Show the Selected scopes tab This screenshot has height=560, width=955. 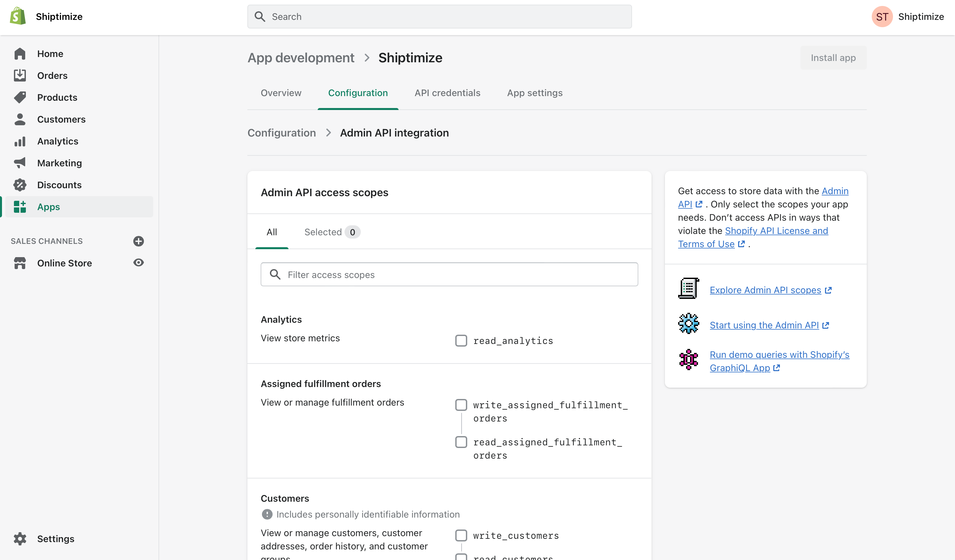(332, 232)
